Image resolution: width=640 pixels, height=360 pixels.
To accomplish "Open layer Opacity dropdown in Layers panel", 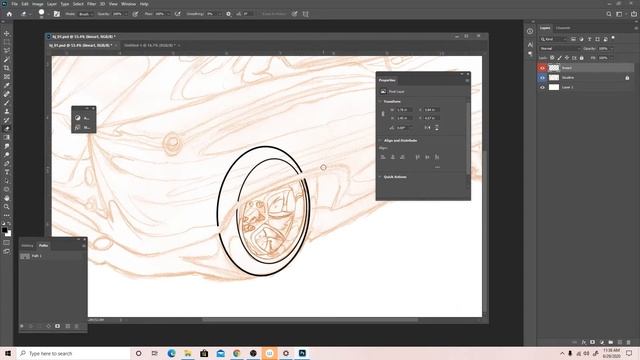I will tap(612, 49).
